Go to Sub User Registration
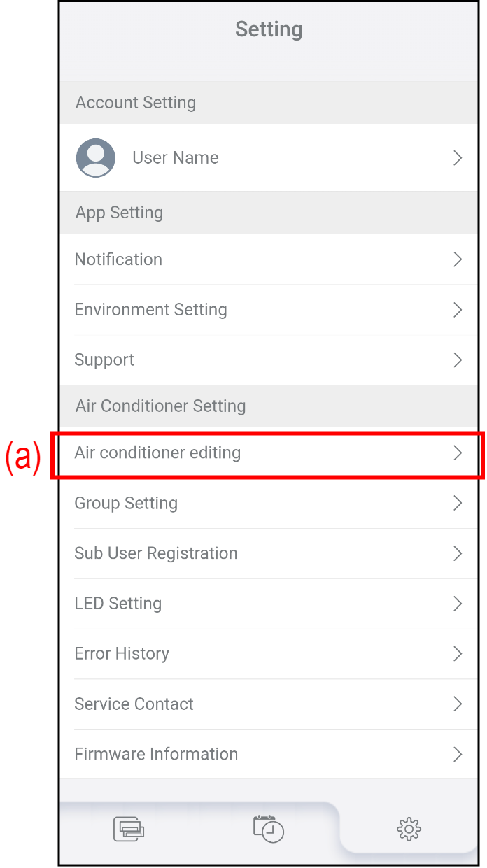This screenshot has width=487, height=868. pos(156,553)
